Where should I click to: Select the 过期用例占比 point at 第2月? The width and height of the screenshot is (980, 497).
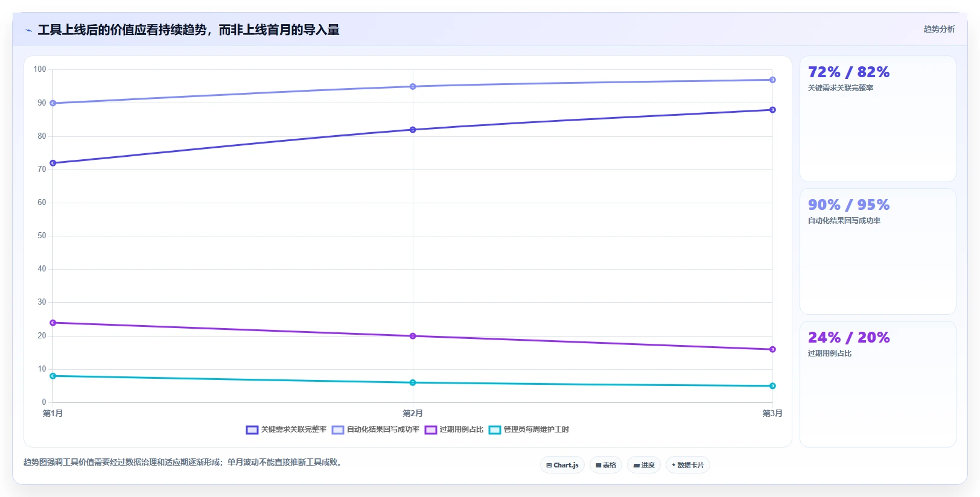tap(413, 336)
